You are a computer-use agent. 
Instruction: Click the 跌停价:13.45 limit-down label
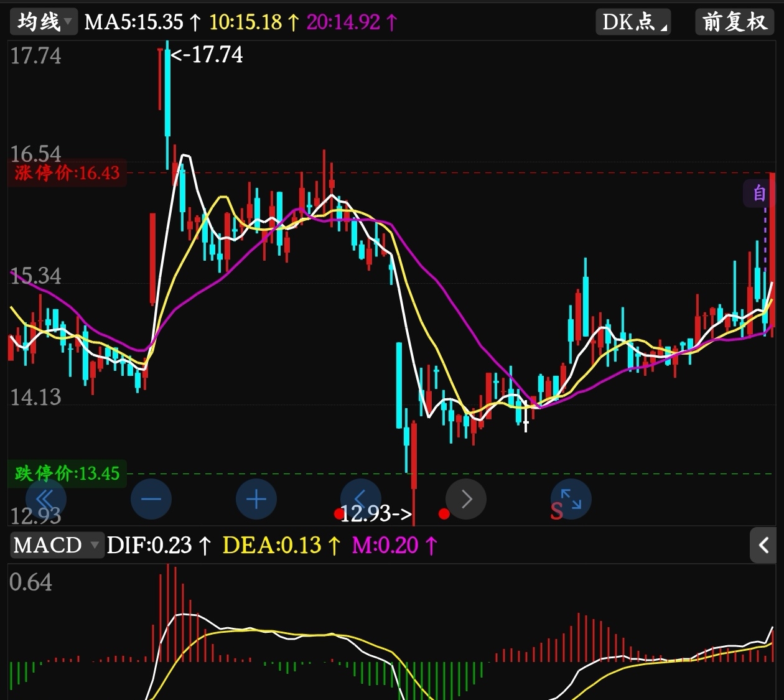pos(67,474)
